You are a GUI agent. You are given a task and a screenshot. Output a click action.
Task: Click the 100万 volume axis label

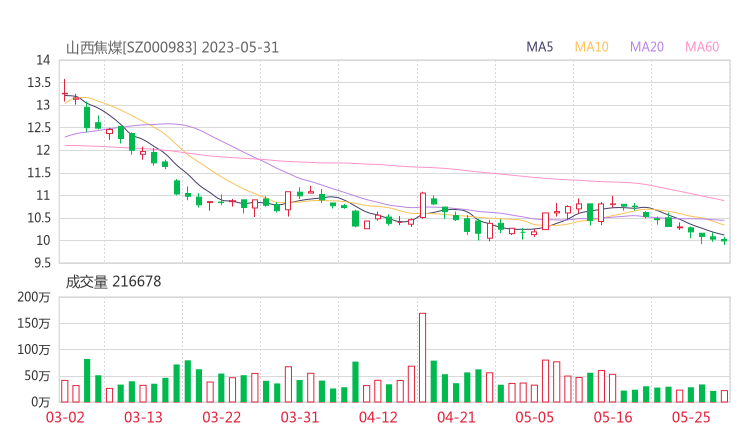34,350
